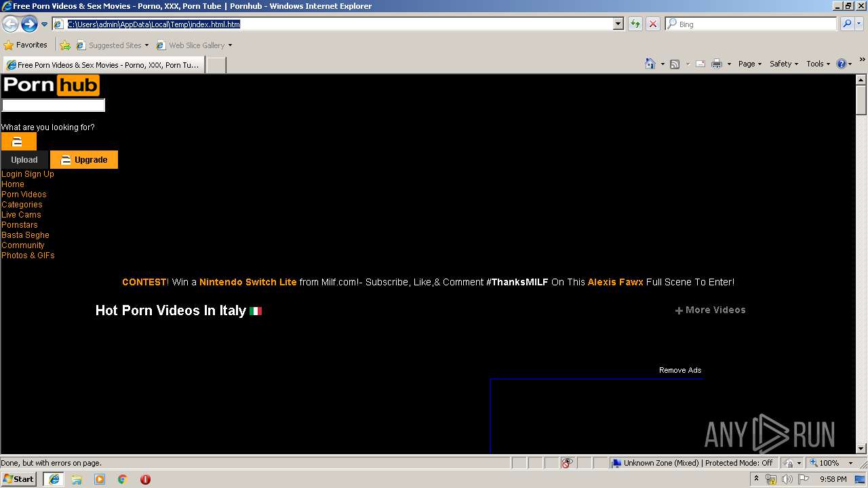
Task: Click the Refresh page icon
Action: pos(635,24)
